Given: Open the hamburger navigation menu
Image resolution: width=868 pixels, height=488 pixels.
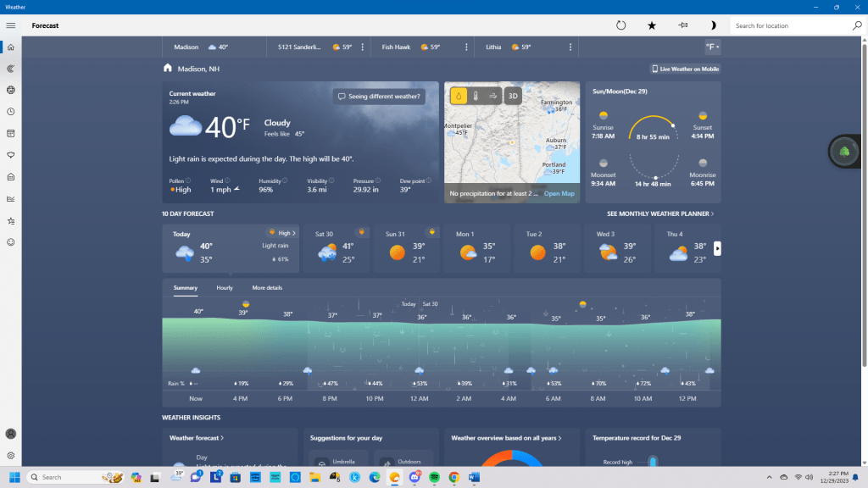Looking at the screenshot, I should [11, 25].
